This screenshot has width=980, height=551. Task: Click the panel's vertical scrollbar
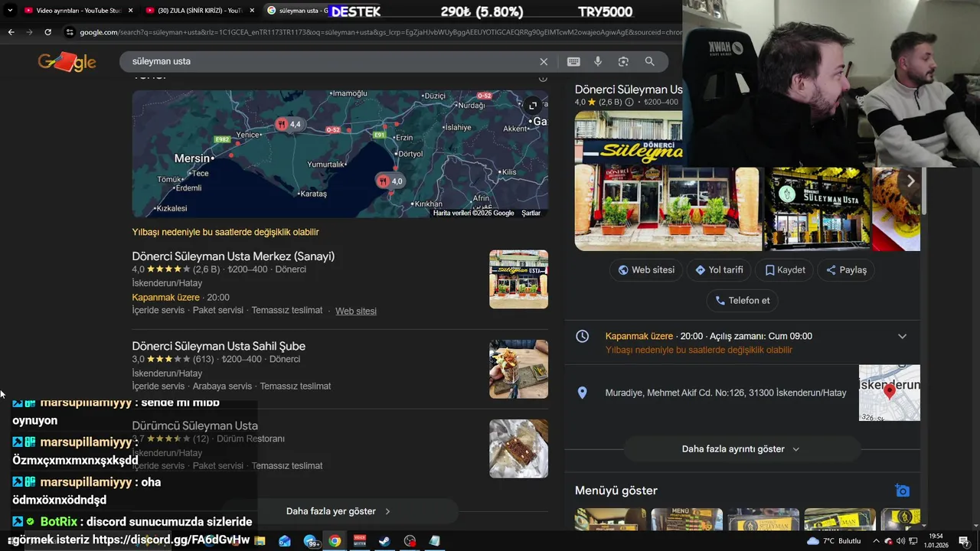(x=924, y=191)
